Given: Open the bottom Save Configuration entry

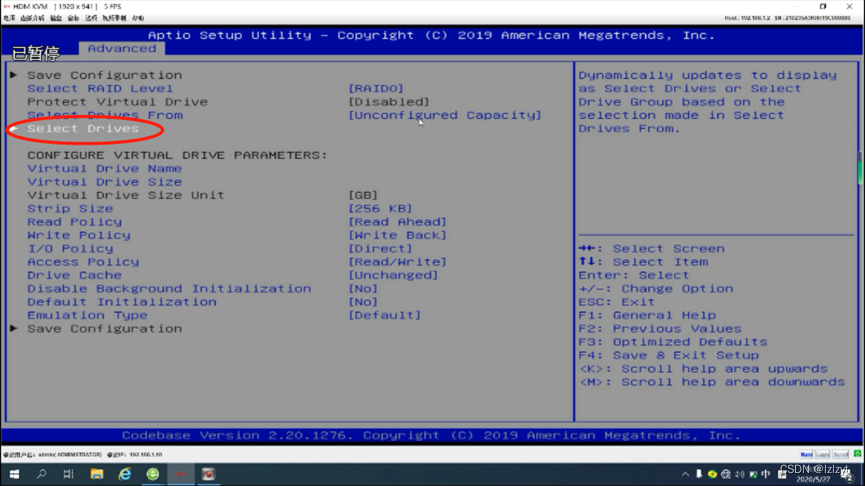Looking at the screenshot, I should pyautogui.click(x=104, y=329).
